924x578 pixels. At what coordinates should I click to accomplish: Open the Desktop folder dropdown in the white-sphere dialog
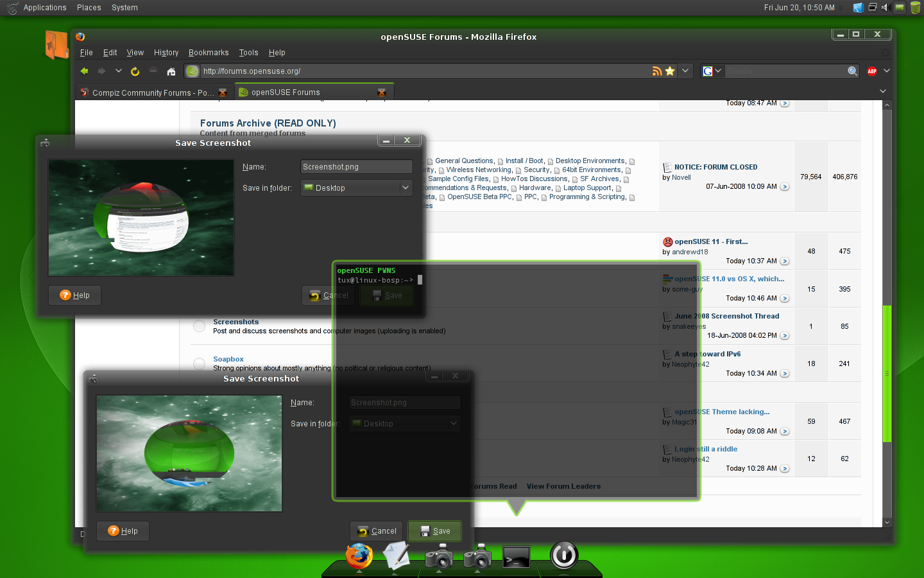[356, 188]
